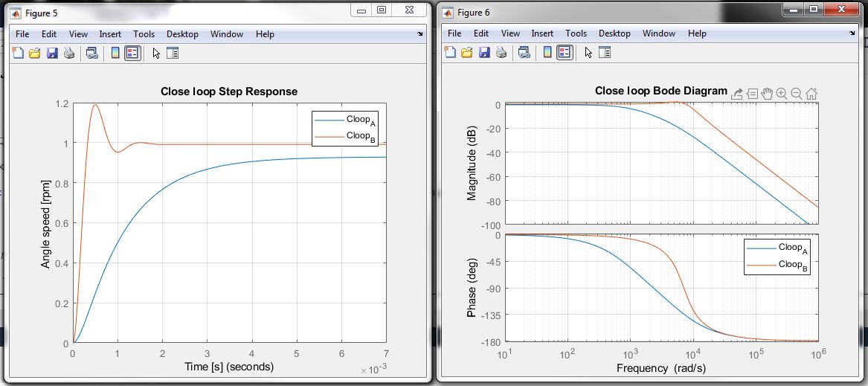Image resolution: width=868 pixels, height=386 pixels.
Task: Click the 'Close loop Step Response' title
Action: pos(228,92)
